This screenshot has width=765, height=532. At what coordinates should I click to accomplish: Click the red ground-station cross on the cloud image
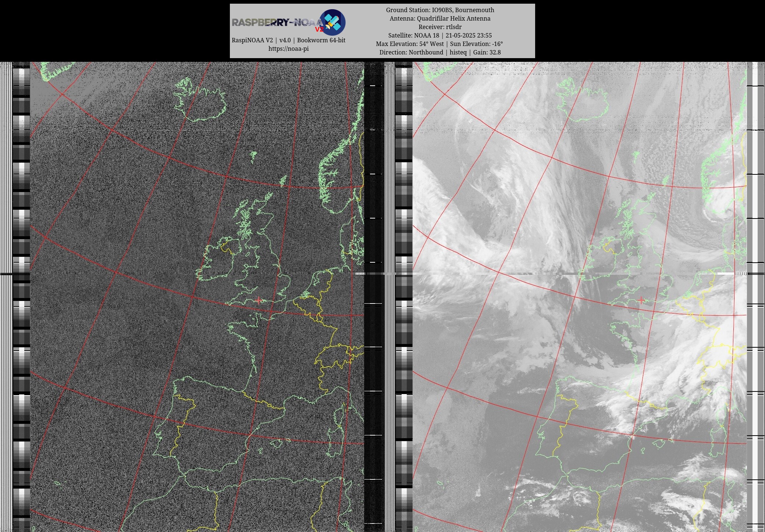point(641,300)
